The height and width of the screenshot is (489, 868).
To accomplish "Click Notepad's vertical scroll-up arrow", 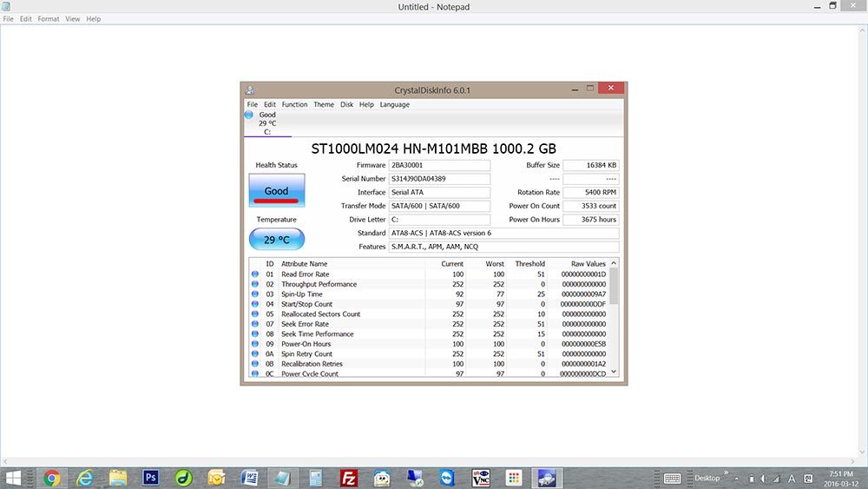I will tap(863, 30).
